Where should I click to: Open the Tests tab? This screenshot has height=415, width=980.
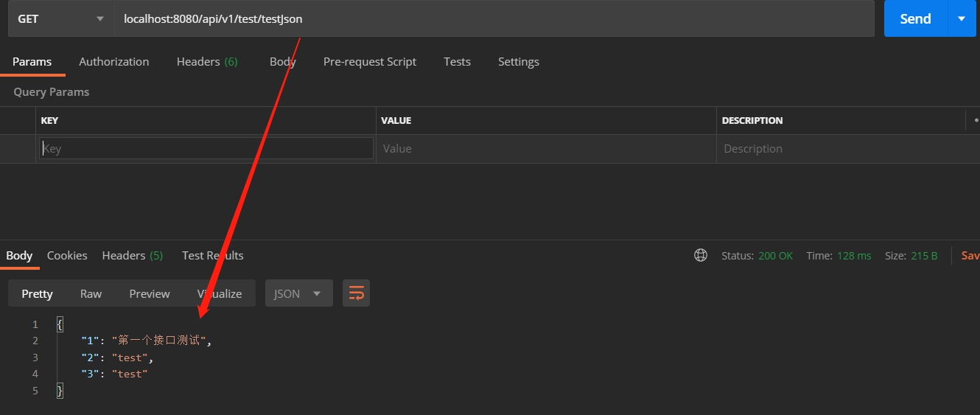pos(457,62)
